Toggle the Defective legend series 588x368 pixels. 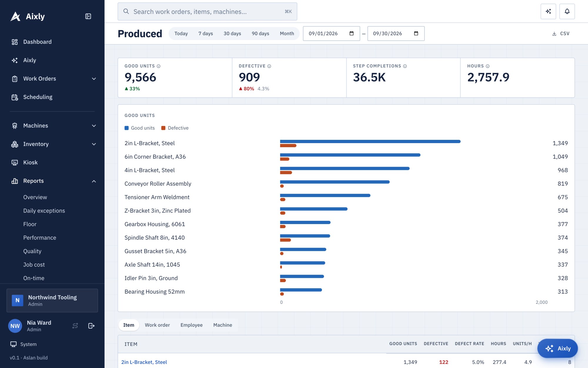point(175,128)
